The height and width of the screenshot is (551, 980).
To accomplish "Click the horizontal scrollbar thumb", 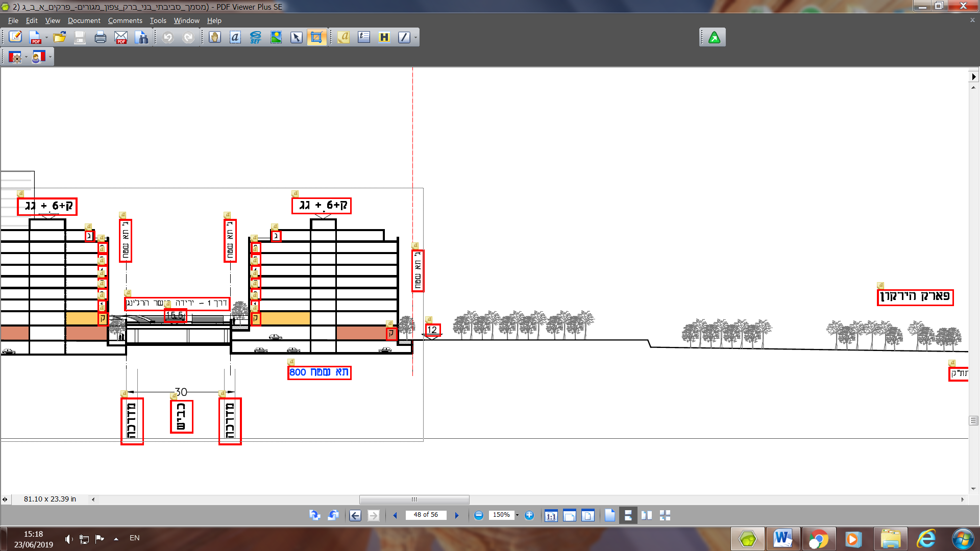I will 414,499.
